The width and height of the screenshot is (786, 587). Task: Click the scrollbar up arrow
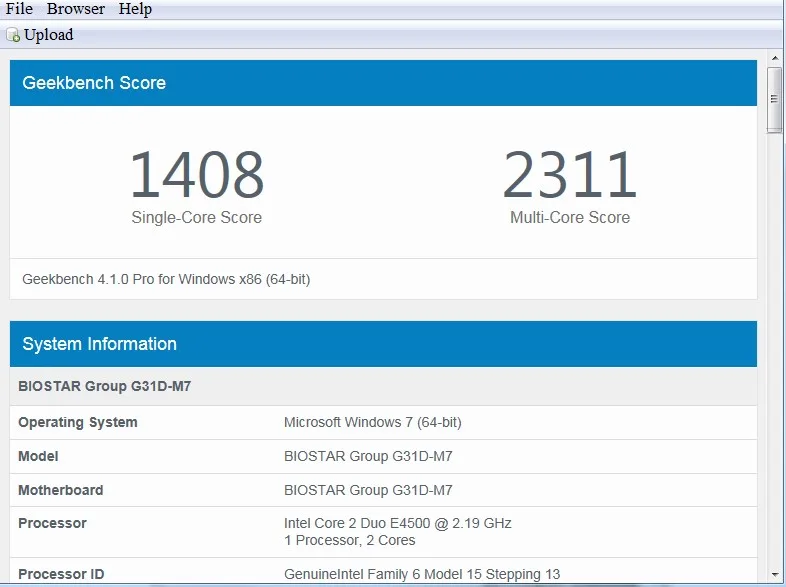pos(775,59)
